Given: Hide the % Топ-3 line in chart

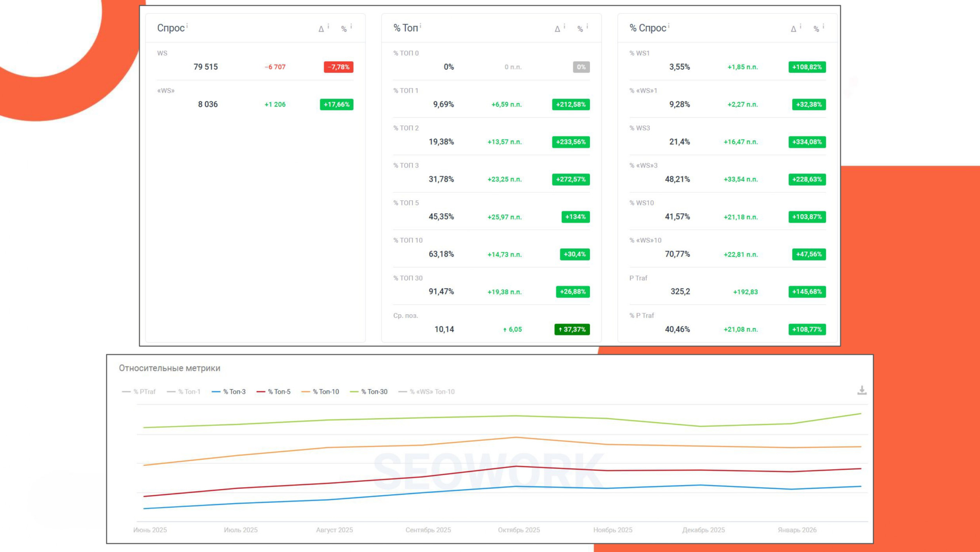Looking at the screenshot, I should (229, 392).
